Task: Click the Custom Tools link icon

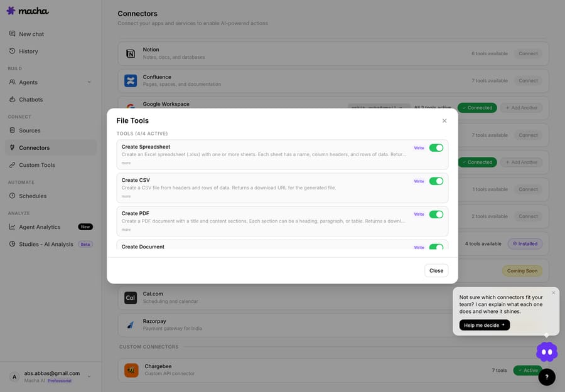Action: click(x=13, y=165)
